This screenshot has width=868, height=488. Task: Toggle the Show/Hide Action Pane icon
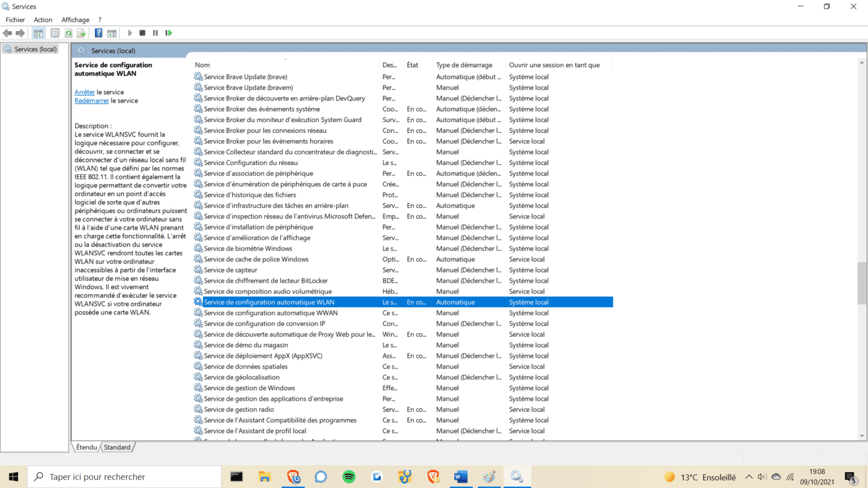pyautogui.click(x=112, y=33)
